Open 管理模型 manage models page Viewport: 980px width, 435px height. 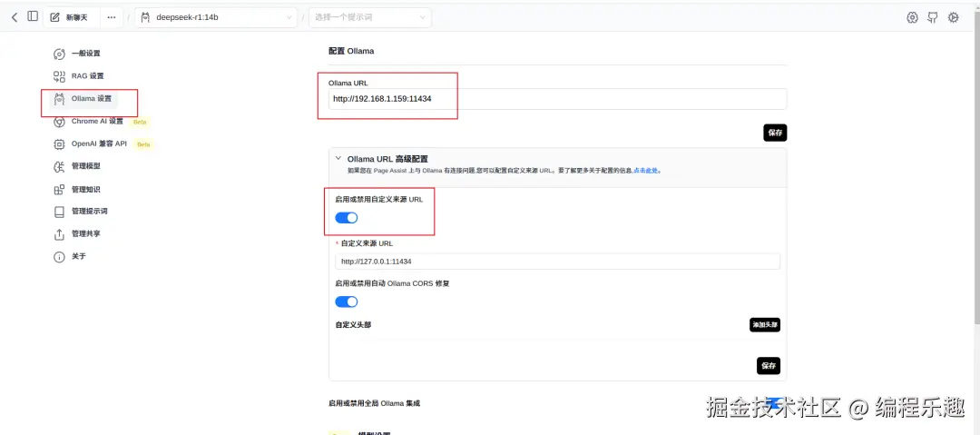77,166
